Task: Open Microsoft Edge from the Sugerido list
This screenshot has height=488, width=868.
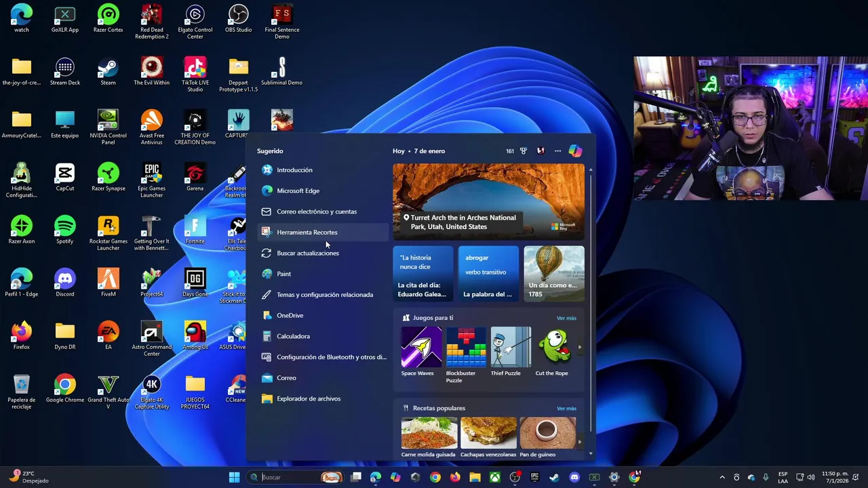Action: [323, 190]
